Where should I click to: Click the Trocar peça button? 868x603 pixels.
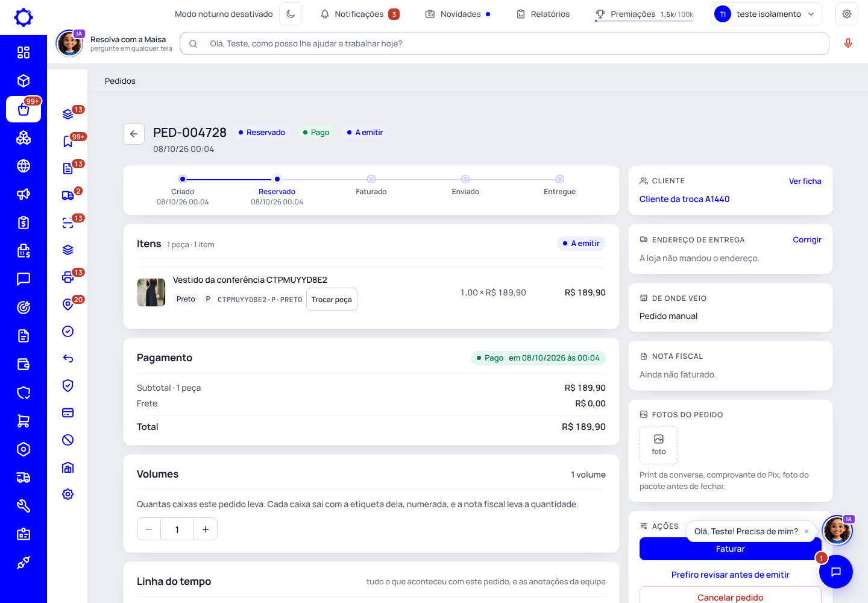pos(332,299)
